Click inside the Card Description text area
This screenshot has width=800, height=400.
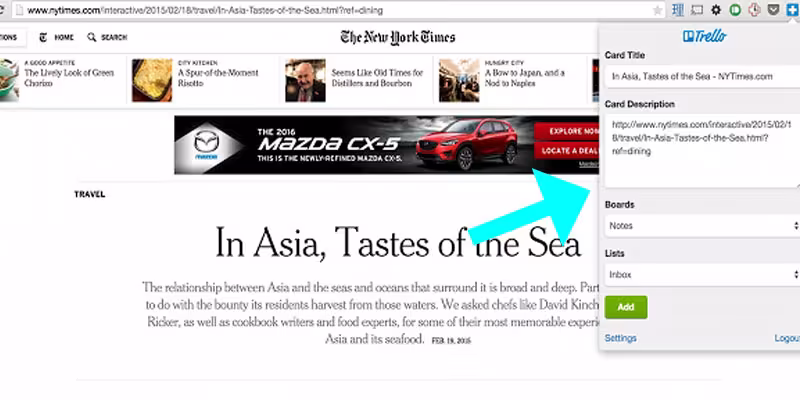pos(702,151)
